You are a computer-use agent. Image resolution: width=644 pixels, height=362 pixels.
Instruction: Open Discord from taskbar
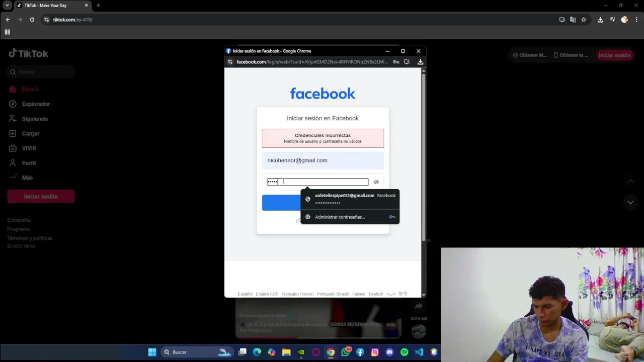tap(389, 352)
